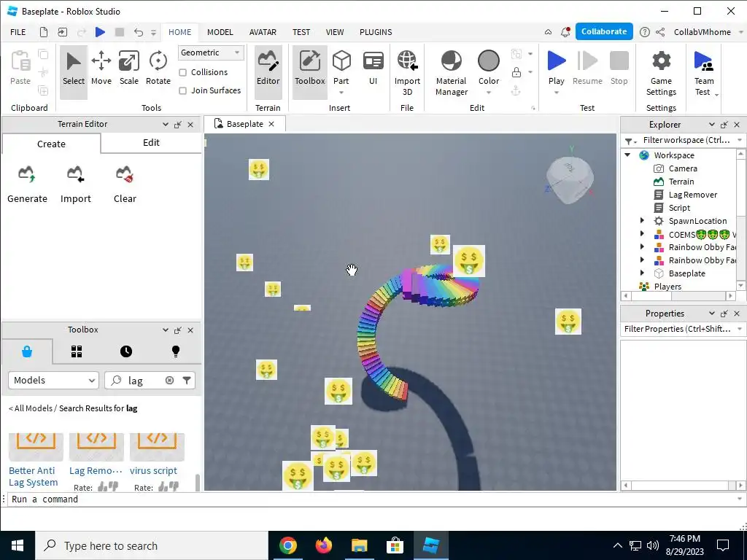Viewport: 747px width, 560px height.
Task: Switch to the VIEW ribbon tab
Action: 334,32
